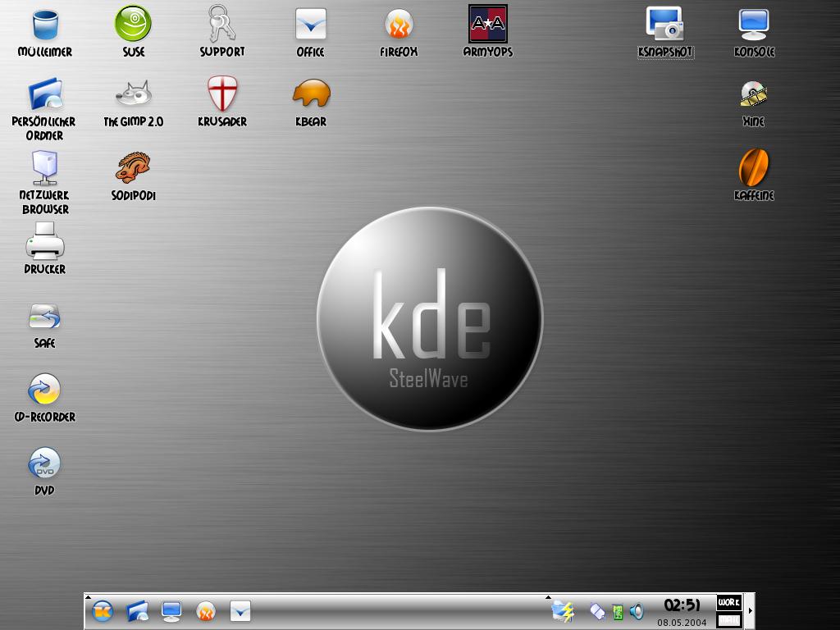Launch terminal from panel monitor icon
Screen dimensions: 840x630
(171, 611)
